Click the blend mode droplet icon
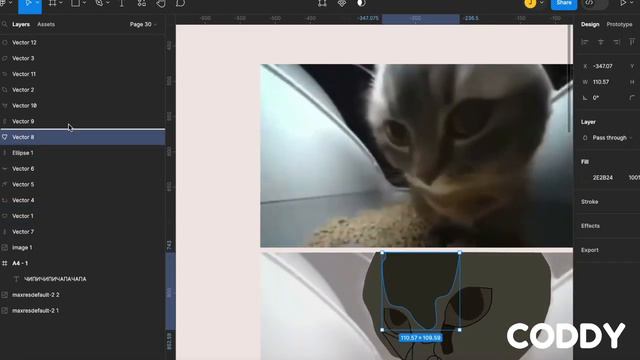Image resolution: width=640 pixels, height=360 pixels. point(585,138)
